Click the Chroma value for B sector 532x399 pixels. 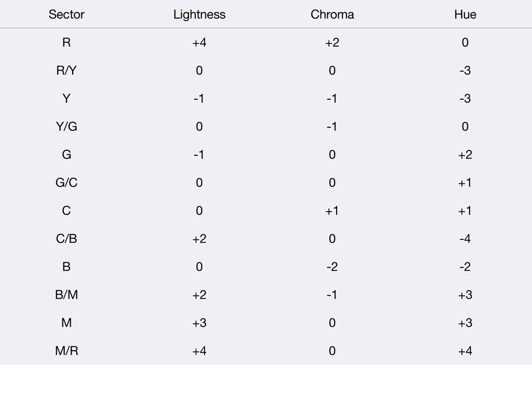point(332,267)
